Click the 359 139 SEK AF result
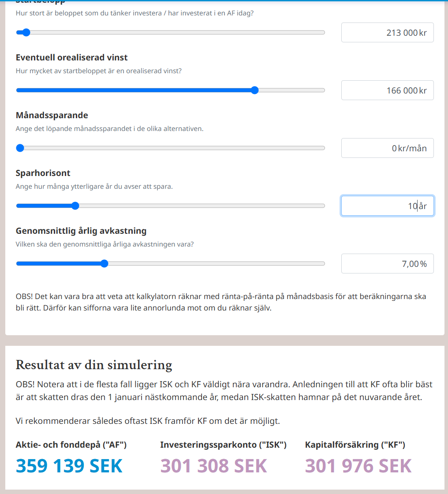Image resolution: width=448 pixels, height=494 pixels. [69, 466]
